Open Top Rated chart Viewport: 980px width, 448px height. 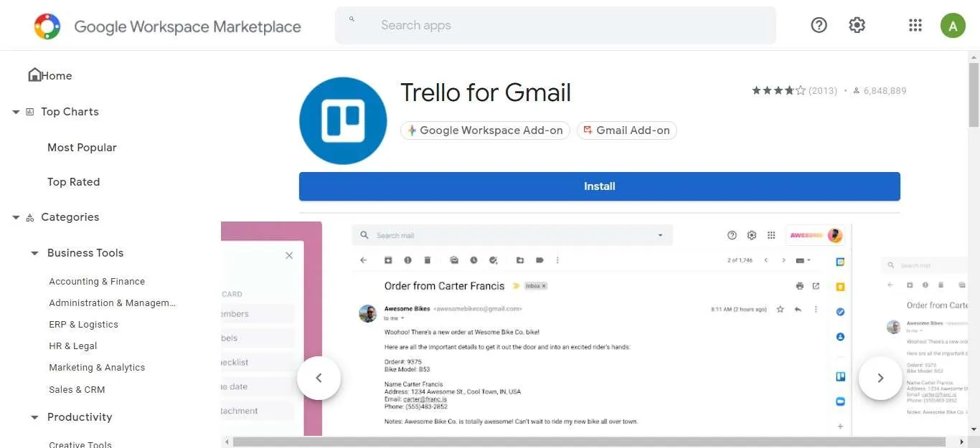(x=73, y=182)
